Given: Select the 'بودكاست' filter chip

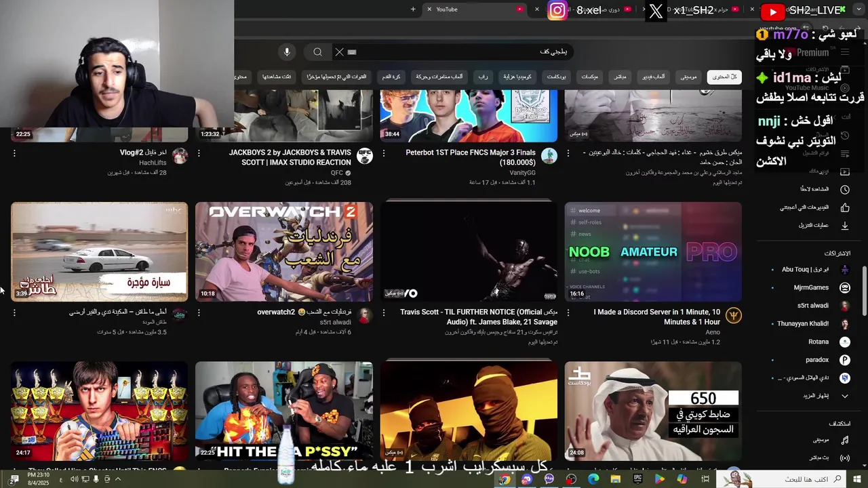Looking at the screenshot, I should [557, 77].
